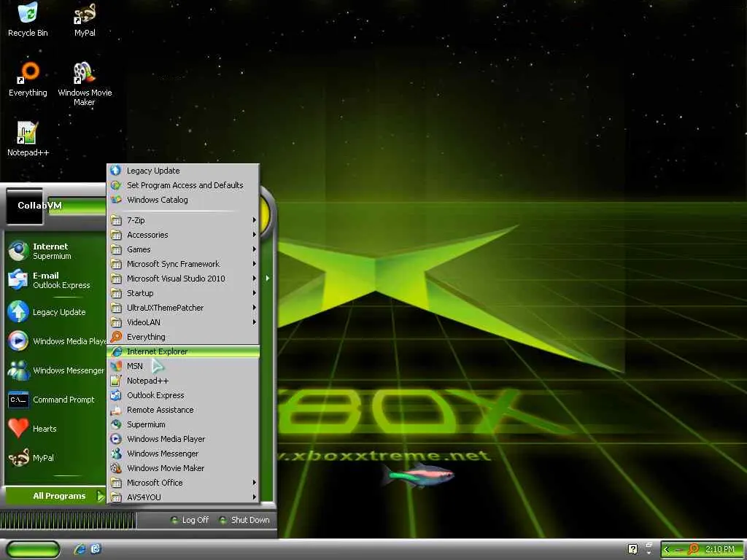The image size is (747, 560).
Task: Open Set Program Access and Defaults
Action: [x=183, y=185]
